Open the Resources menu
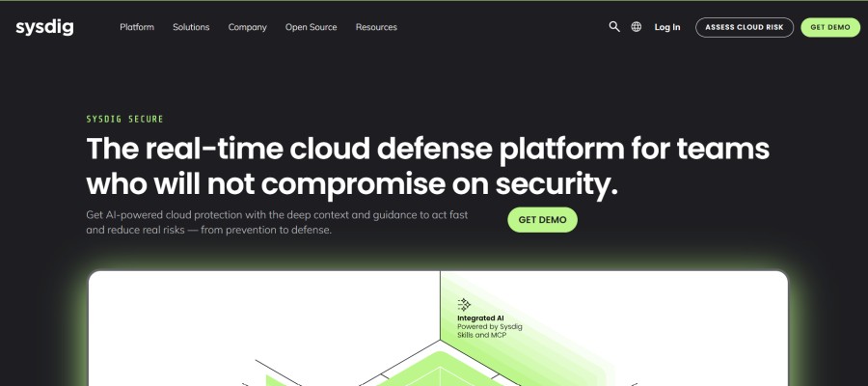Screen dimensions: 868x386 point(376,27)
